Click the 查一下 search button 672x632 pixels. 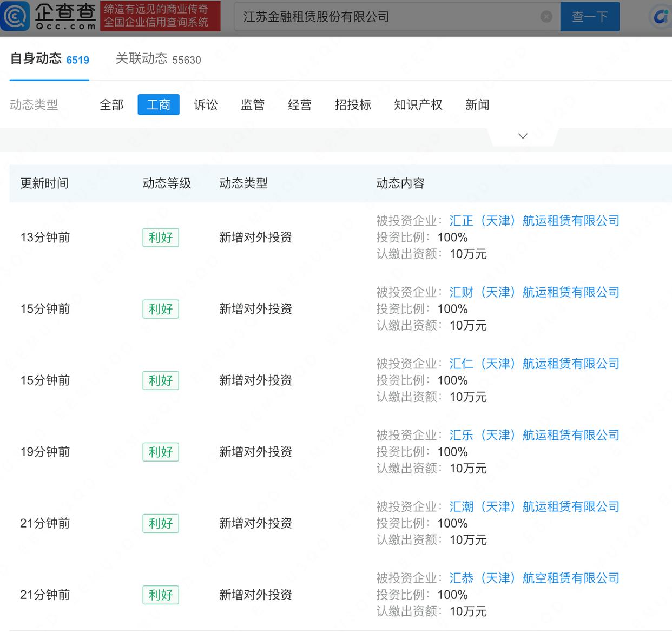point(589,17)
